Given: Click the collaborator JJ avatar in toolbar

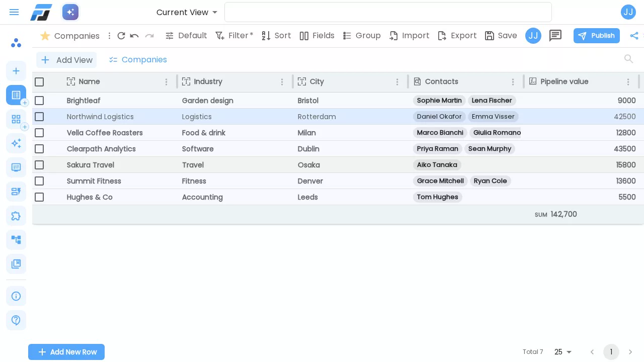Looking at the screenshot, I should point(533,36).
